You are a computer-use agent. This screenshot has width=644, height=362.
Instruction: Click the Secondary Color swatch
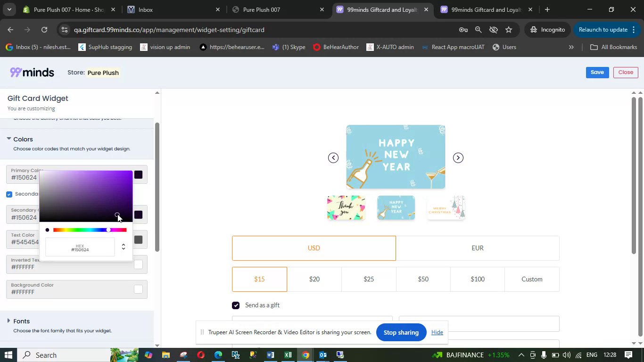click(138, 215)
